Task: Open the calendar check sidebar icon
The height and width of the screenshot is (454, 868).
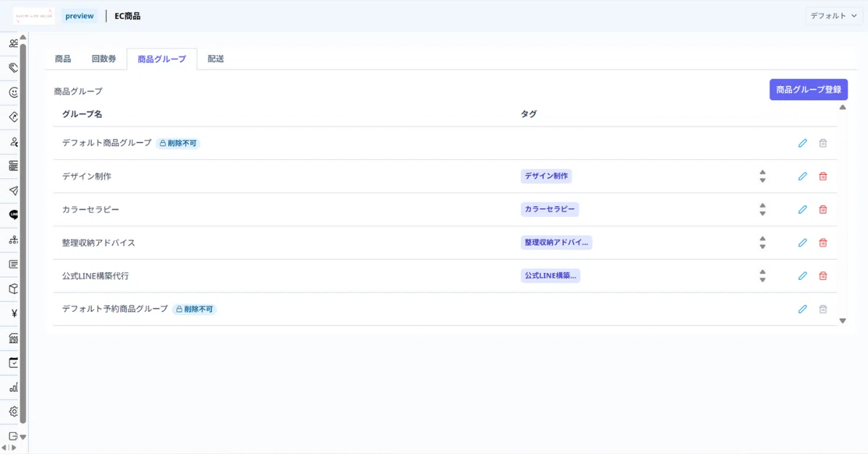Action: coord(13,363)
